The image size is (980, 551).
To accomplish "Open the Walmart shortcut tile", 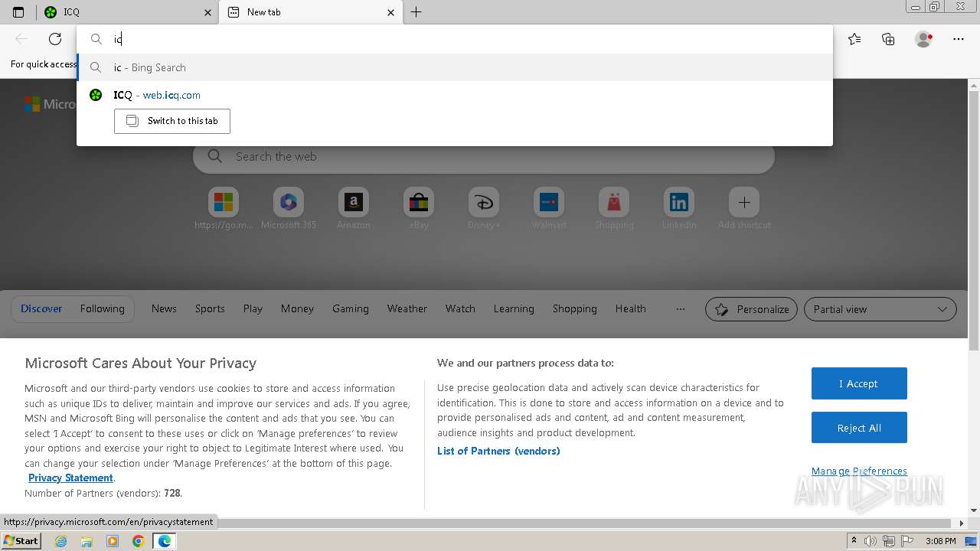I will coord(549,208).
